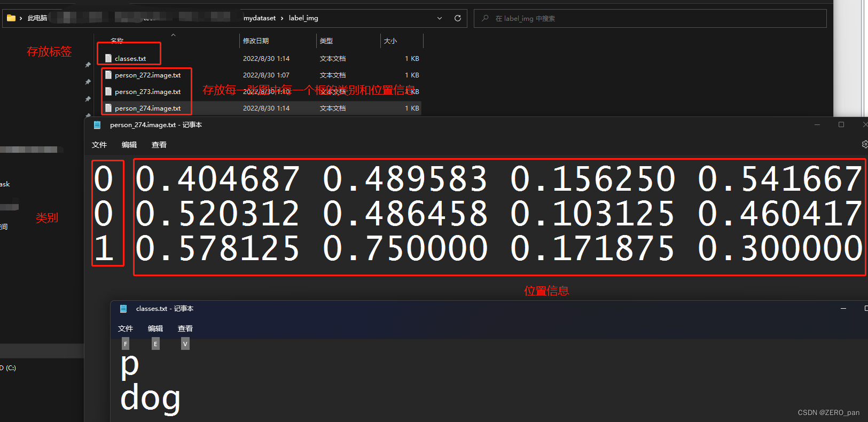
Task: Open 文件 menu in person_274.image.txt Notepad
Action: coord(99,145)
